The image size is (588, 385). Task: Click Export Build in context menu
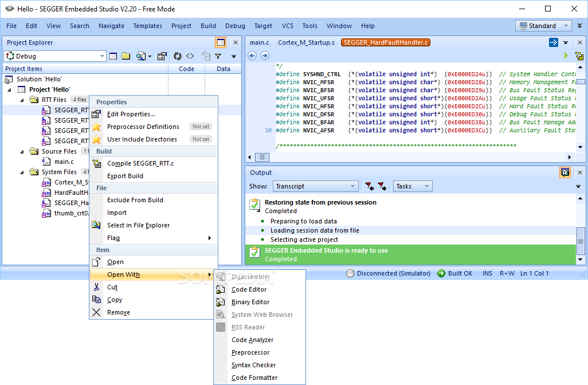coord(154,176)
